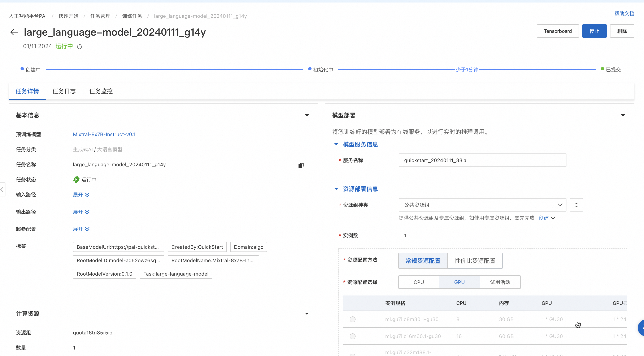
Task: Copy the task name using the copy icon
Action: tap(301, 165)
